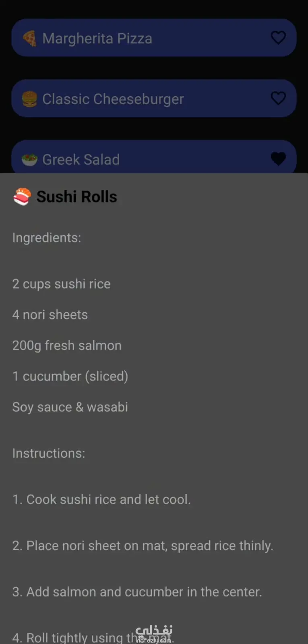
Task: Click the "Soy sauce & wasabi" ingredient
Action: tap(70, 407)
